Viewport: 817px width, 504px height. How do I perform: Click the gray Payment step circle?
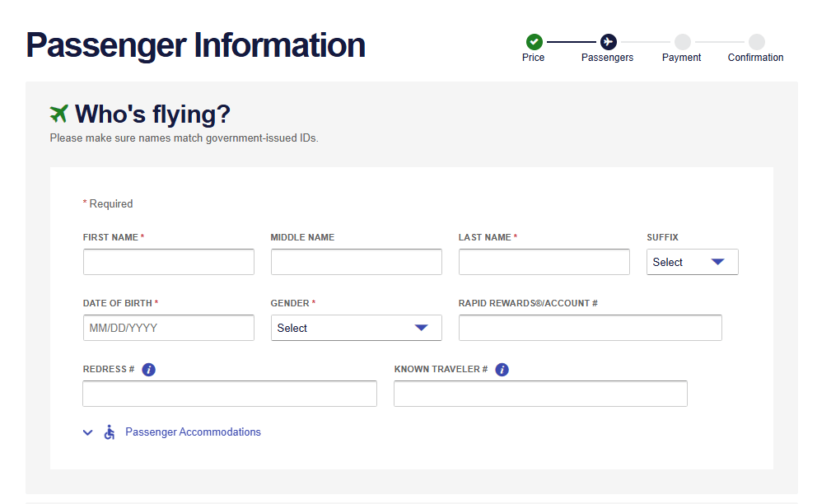click(x=682, y=41)
